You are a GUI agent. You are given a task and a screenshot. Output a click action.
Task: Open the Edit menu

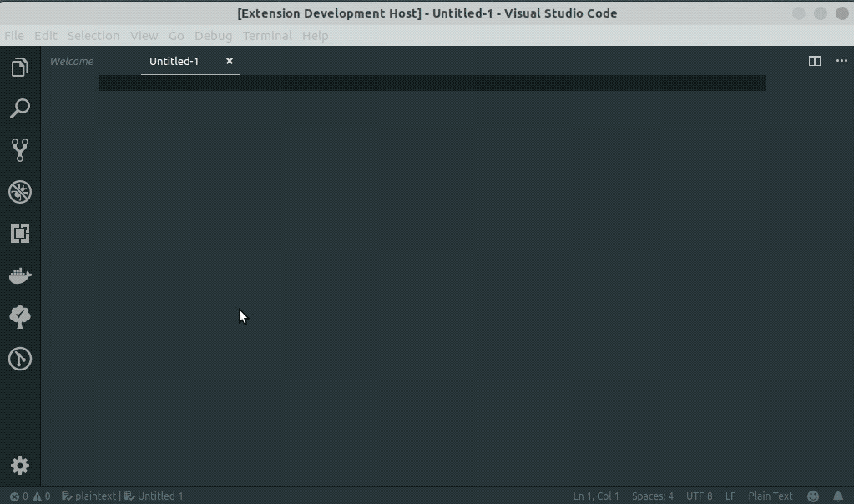coord(46,35)
